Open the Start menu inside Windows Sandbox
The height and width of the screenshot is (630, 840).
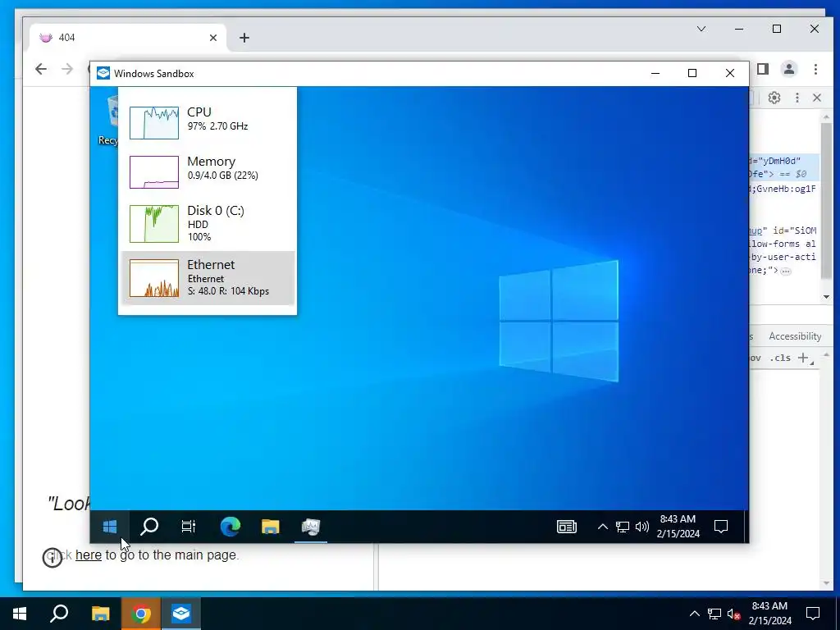110,527
